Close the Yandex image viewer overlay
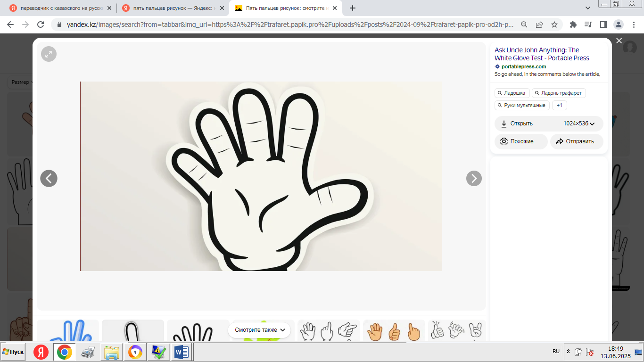644x362 pixels. (619, 41)
